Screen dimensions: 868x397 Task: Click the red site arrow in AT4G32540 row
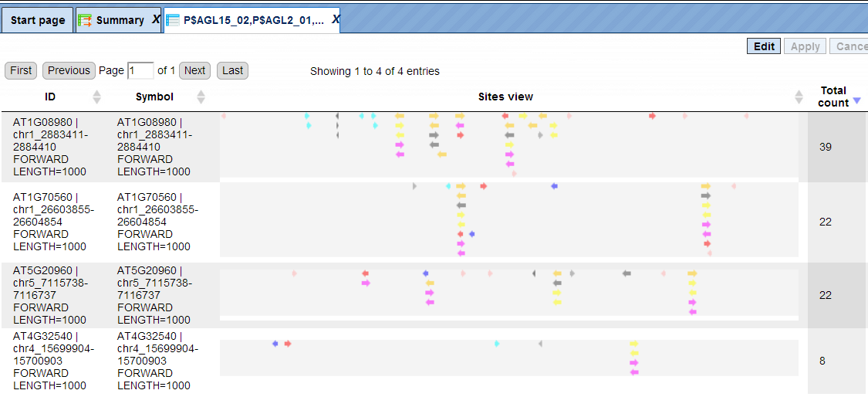click(x=288, y=344)
